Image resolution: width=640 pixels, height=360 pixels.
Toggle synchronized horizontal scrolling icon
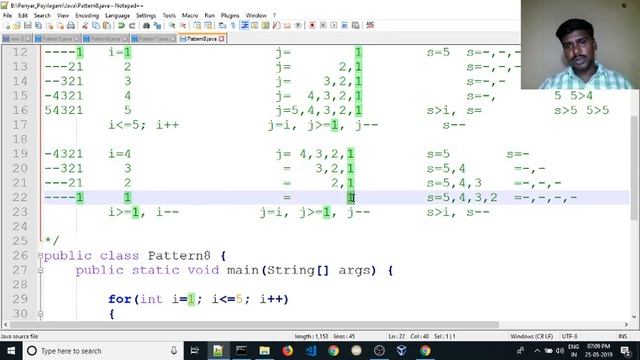pos(208,26)
